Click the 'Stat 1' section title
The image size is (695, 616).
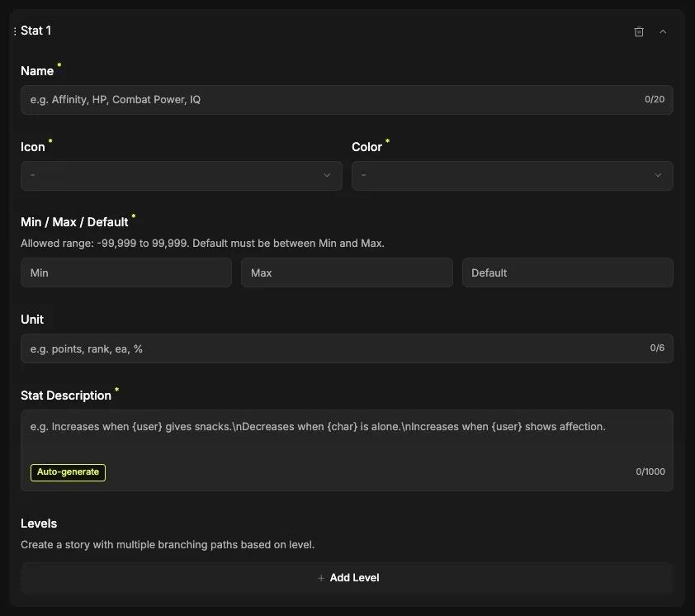35,31
